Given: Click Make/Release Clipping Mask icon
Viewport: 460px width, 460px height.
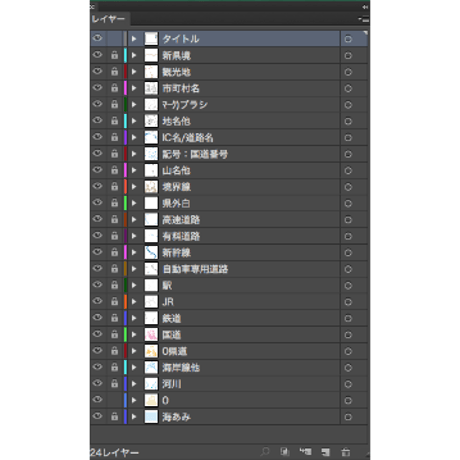Looking at the screenshot, I should point(284,452).
